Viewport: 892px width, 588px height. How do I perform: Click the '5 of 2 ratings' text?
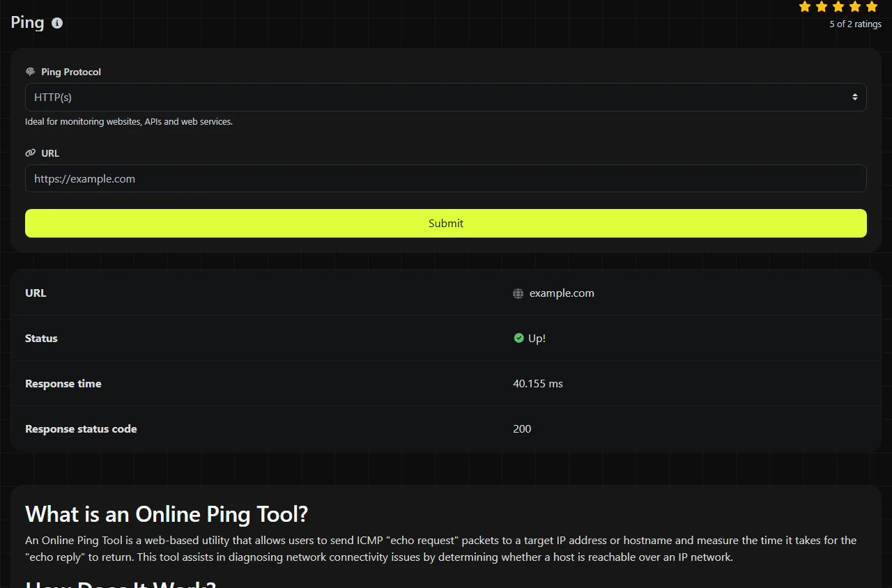[x=855, y=24]
